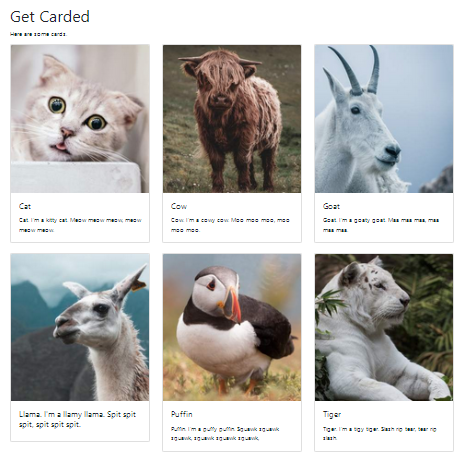Viewport: 464px width, 462px height.
Task: Select the Cow description moo text
Action: pos(230,225)
